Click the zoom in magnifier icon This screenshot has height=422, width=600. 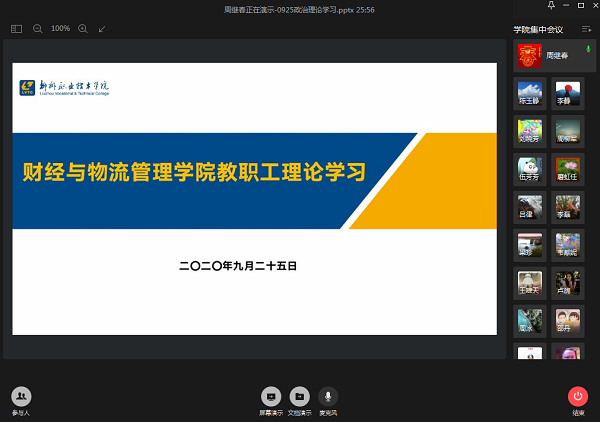click(82, 29)
